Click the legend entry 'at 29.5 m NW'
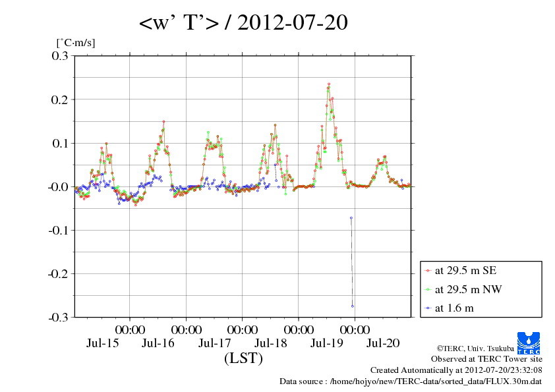The image size is (555, 392). point(468,289)
